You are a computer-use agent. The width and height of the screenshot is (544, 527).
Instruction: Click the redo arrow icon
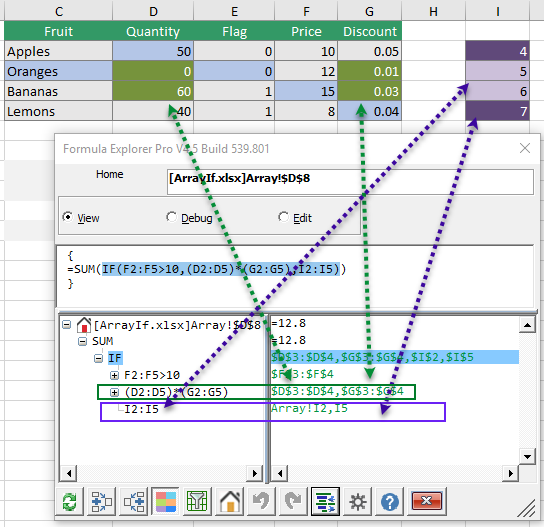click(x=294, y=501)
